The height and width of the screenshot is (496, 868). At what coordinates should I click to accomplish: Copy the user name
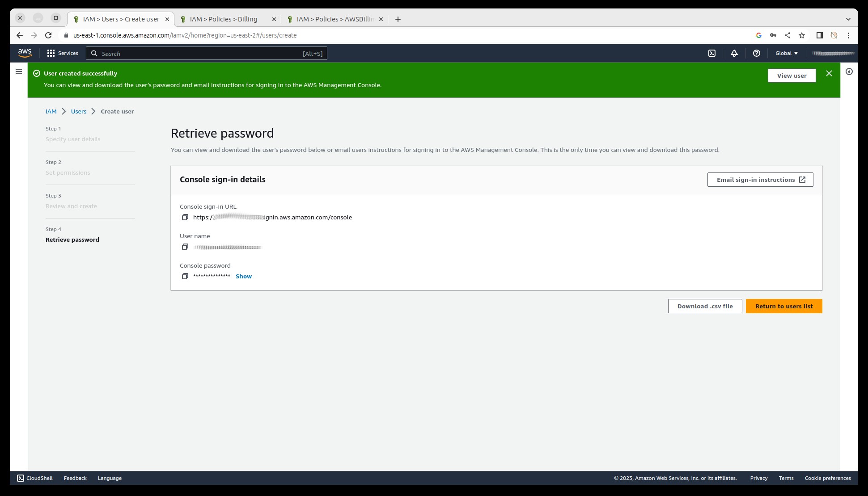[185, 247]
